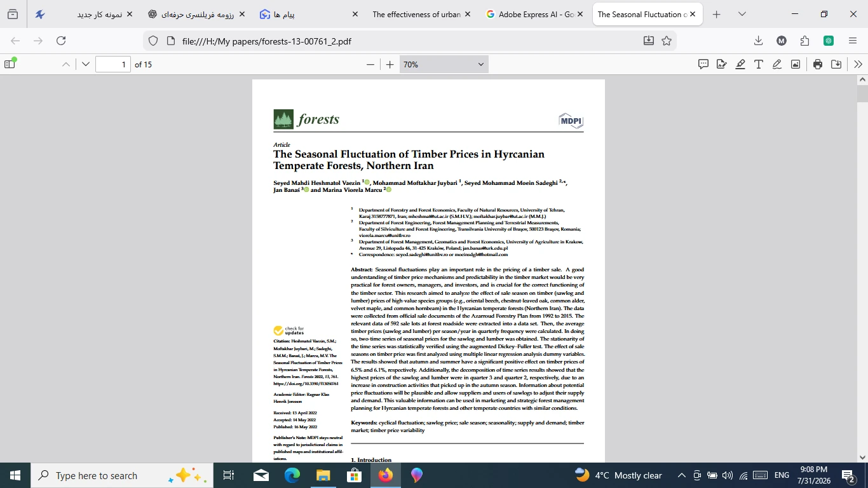This screenshot has width=868, height=488.
Task: Close 'The effectiveness of urban' tab
Action: (468, 14)
